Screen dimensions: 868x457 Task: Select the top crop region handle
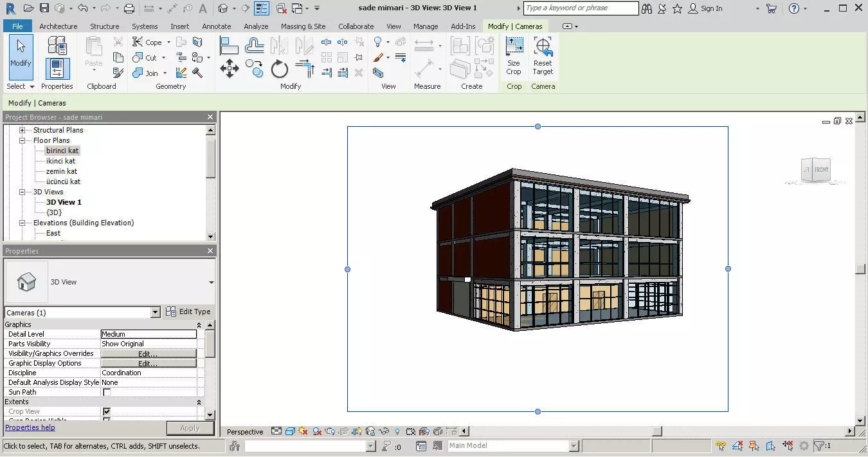[538, 126]
